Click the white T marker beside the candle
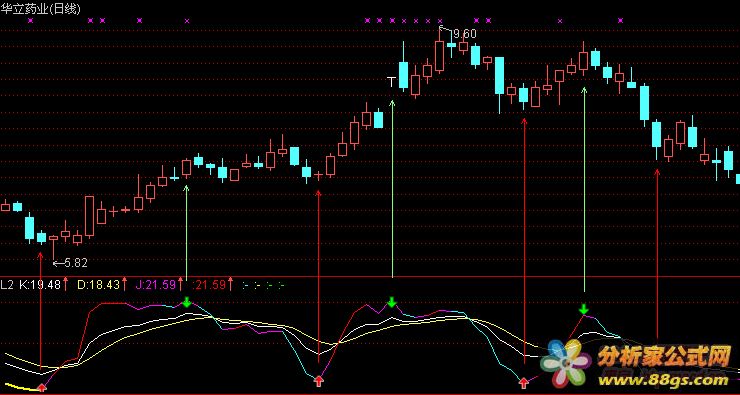This screenshot has height=395, width=740. coord(391,82)
